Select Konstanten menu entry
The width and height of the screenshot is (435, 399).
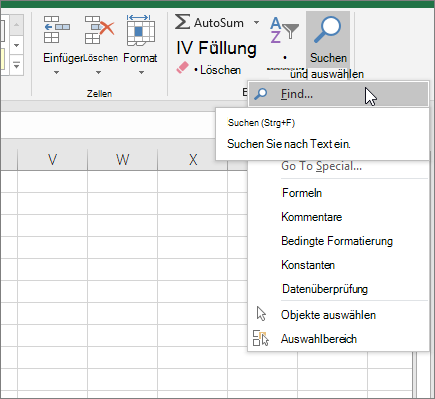pyautogui.click(x=338, y=265)
